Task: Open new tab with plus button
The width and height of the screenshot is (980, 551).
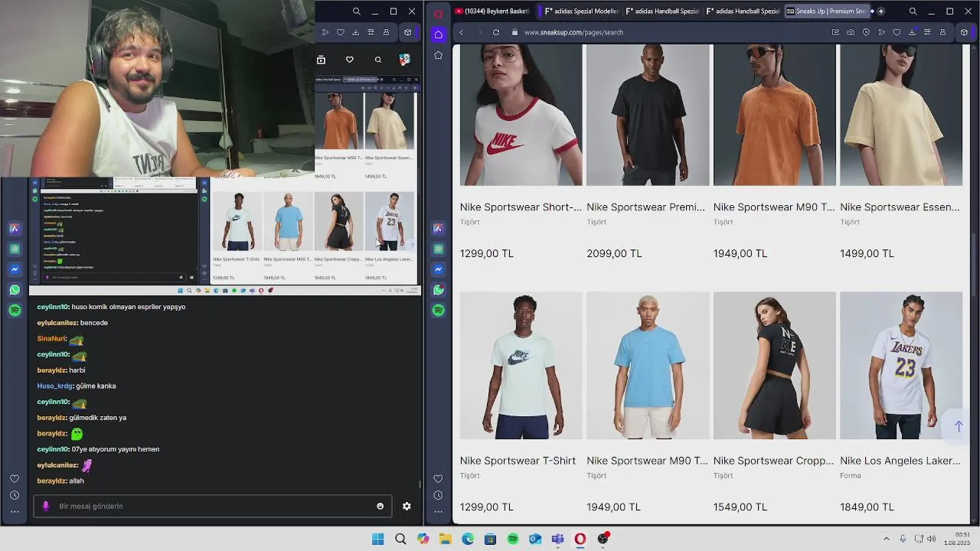Action: tap(880, 11)
